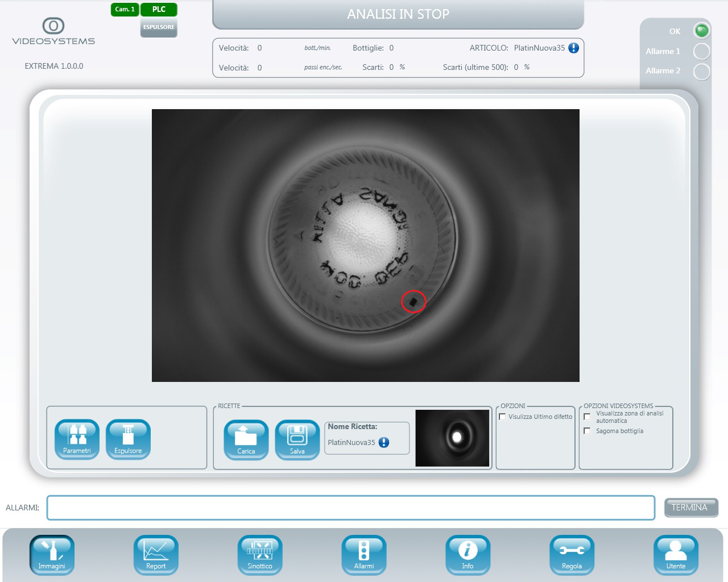Open the Regola wrench icon
The image size is (728, 582).
pyautogui.click(x=572, y=555)
